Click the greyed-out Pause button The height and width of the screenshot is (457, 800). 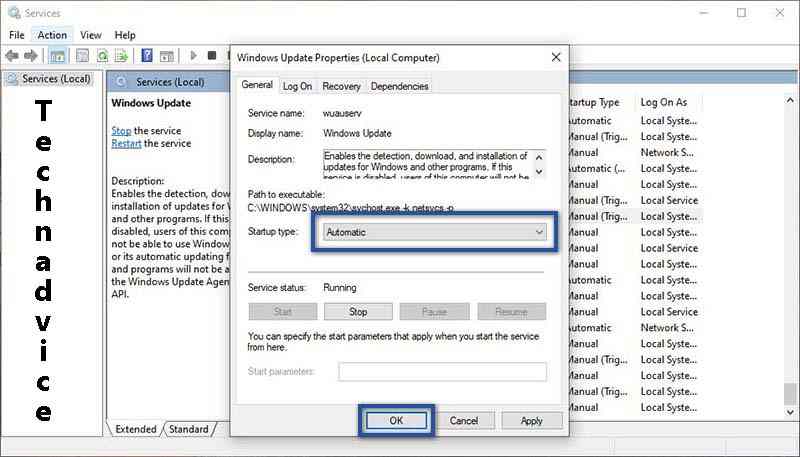point(434,312)
